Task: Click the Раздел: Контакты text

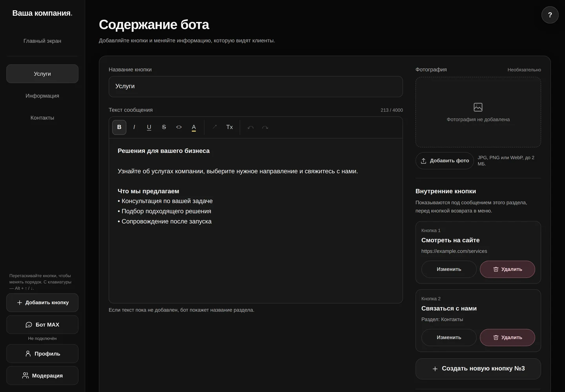Action: tap(442, 319)
